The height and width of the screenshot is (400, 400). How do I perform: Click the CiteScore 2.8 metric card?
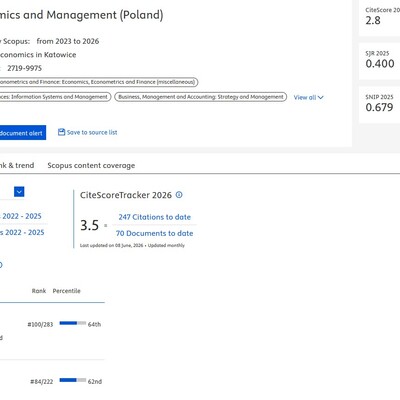[x=379, y=17]
